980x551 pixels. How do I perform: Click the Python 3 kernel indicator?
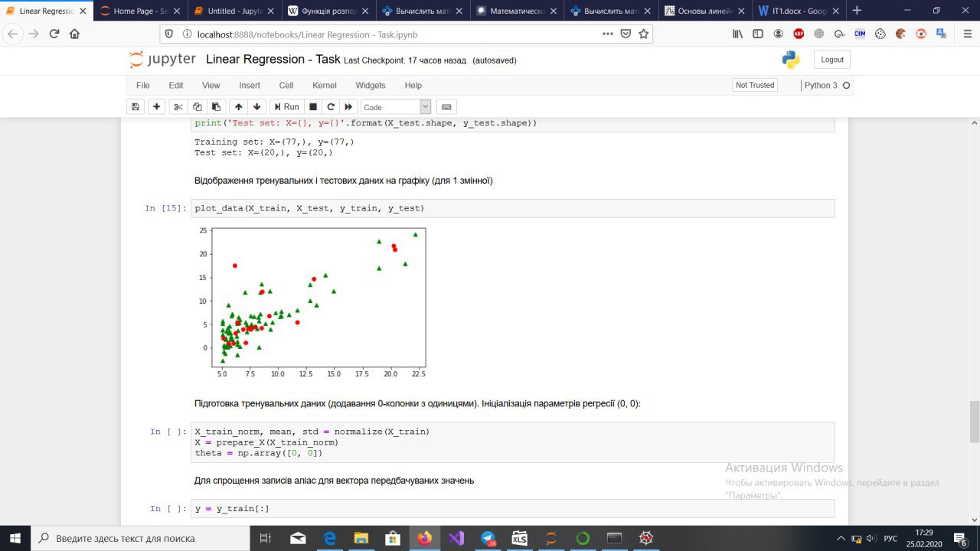pyautogui.click(x=827, y=85)
